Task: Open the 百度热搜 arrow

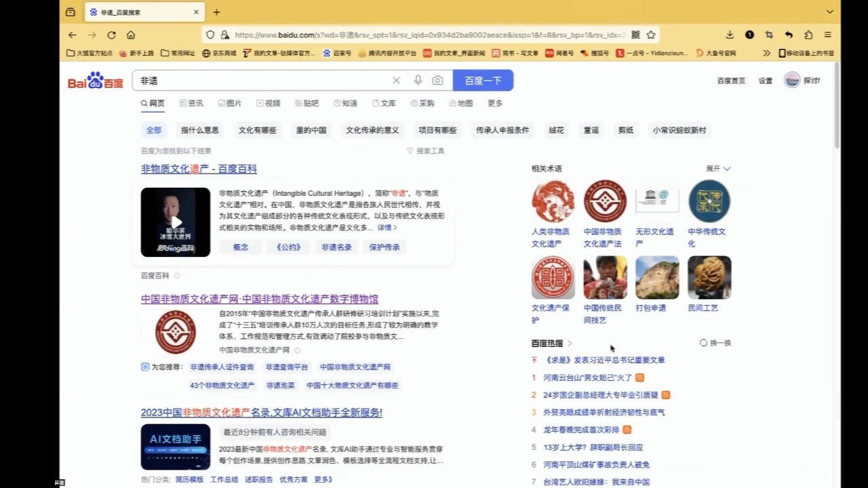Action: coord(570,343)
